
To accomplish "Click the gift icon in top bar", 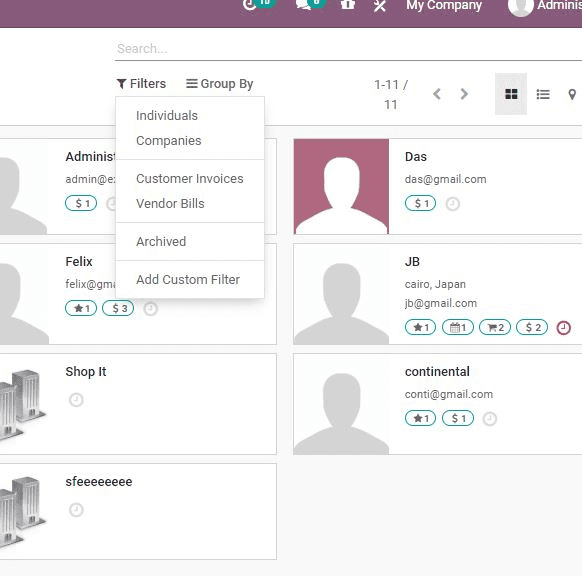I will (348, 4).
